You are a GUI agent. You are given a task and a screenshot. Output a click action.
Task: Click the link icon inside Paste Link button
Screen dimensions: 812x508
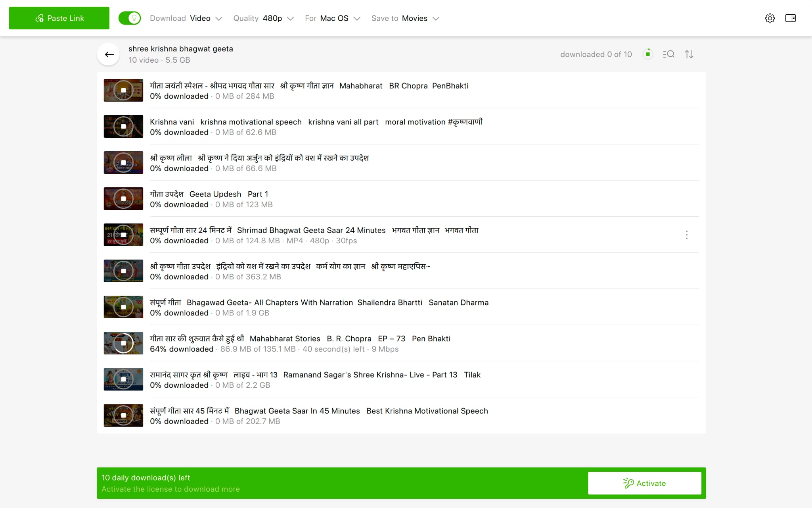click(x=39, y=18)
